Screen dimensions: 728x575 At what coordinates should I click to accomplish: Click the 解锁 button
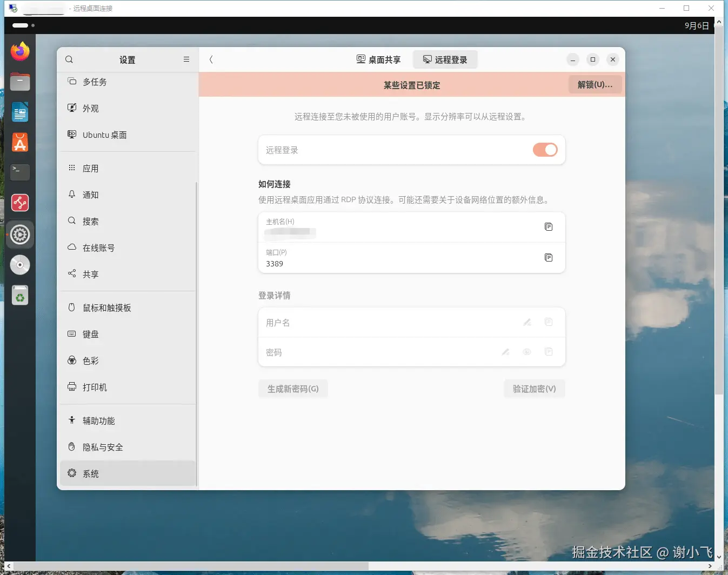pos(595,84)
